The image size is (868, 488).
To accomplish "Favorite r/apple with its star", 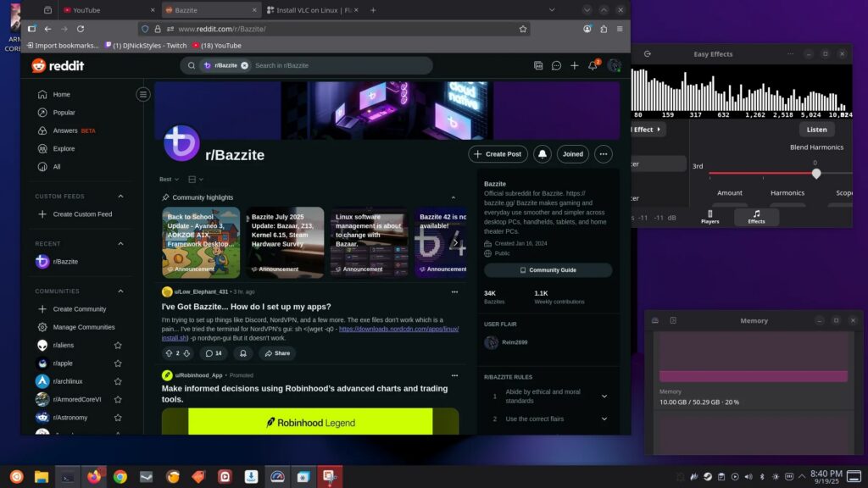I will point(118,363).
